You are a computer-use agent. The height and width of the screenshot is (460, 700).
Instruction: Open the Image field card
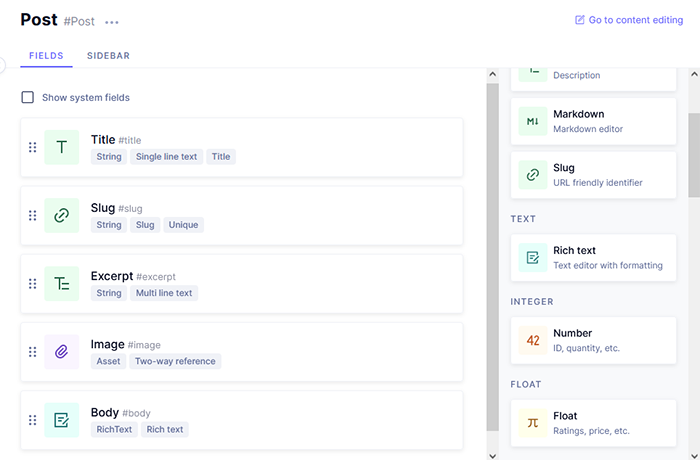[242, 352]
